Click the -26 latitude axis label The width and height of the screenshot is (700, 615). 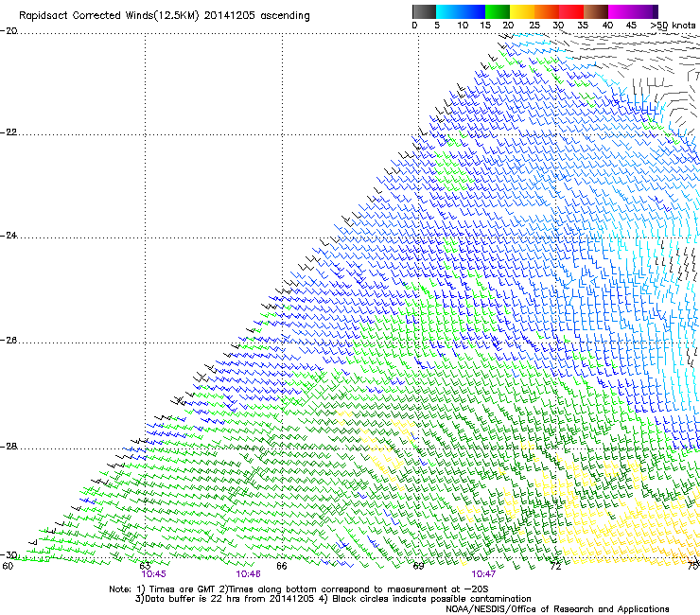(9, 341)
